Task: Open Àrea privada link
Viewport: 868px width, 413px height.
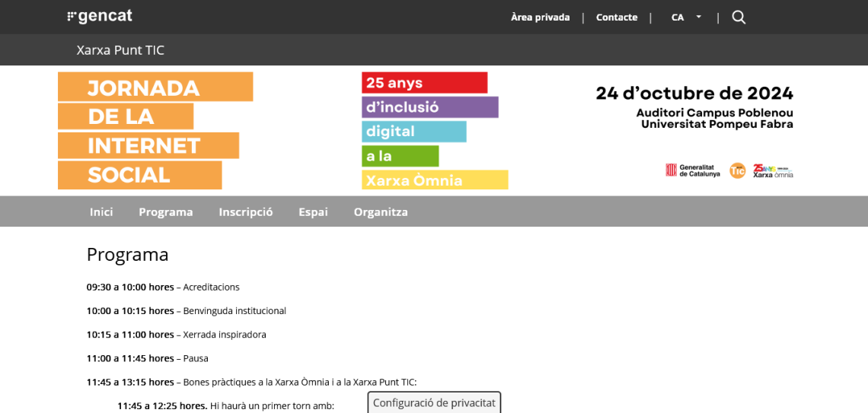Action: tap(541, 17)
